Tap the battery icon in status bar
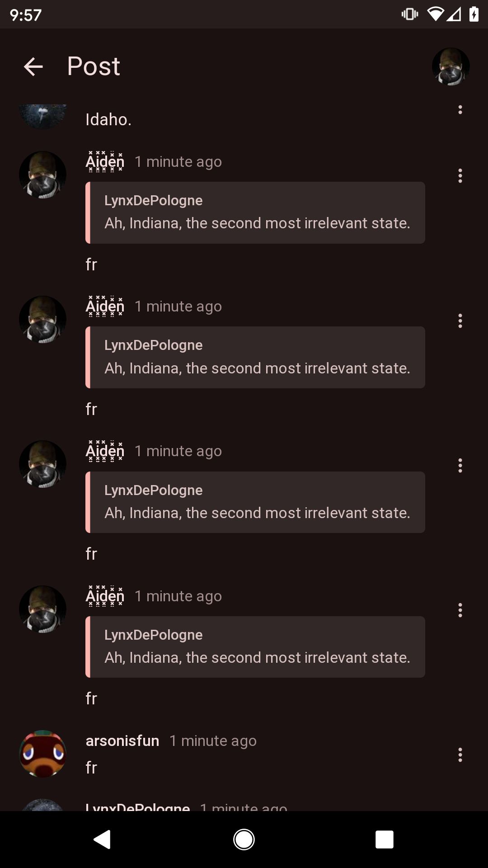The image size is (488, 868). point(474,14)
